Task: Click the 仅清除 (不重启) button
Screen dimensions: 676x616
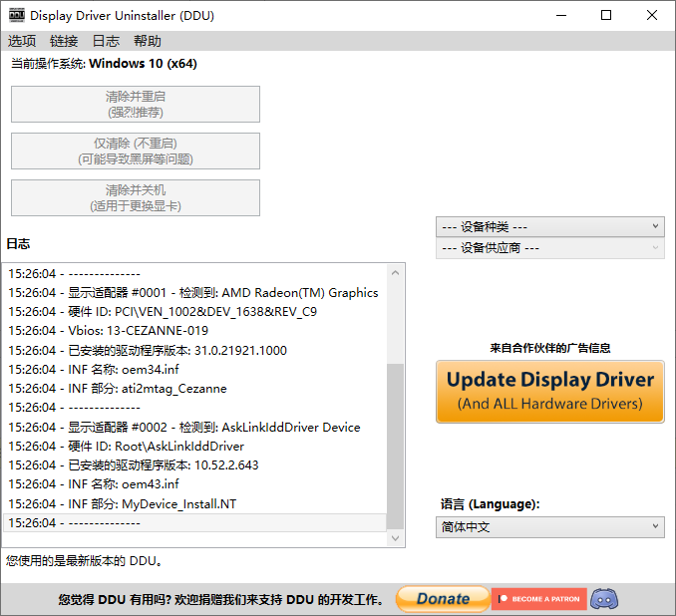Action: [x=136, y=151]
